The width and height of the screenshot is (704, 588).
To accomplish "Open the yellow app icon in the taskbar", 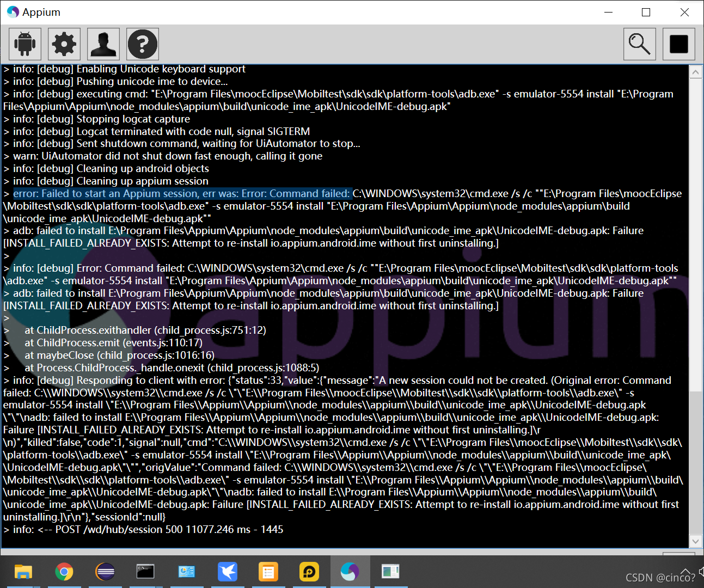I will click(309, 572).
